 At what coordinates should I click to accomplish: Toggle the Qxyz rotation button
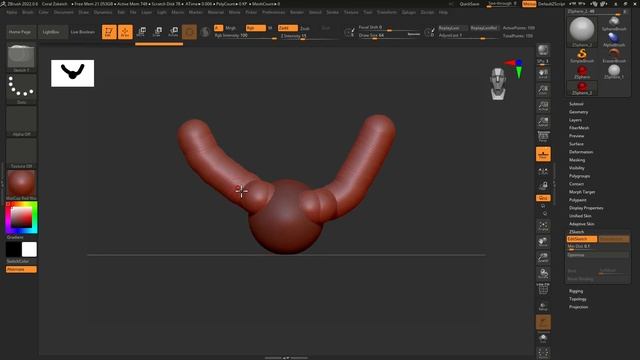tap(543, 198)
